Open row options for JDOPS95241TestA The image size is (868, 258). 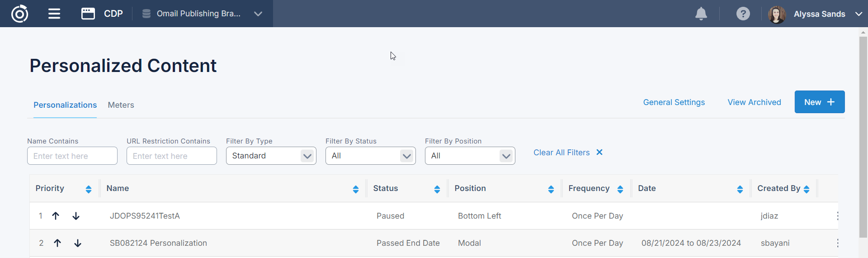click(x=837, y=216)
